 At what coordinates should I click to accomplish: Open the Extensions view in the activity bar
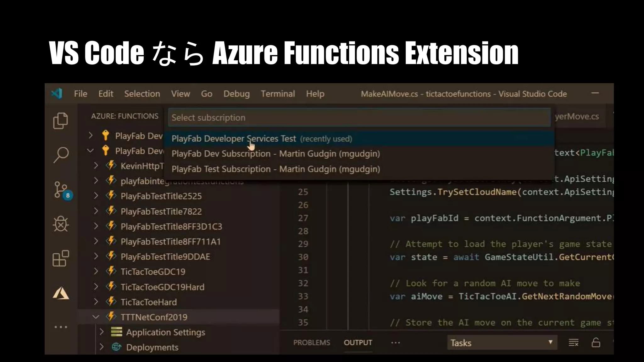point(61,258)
